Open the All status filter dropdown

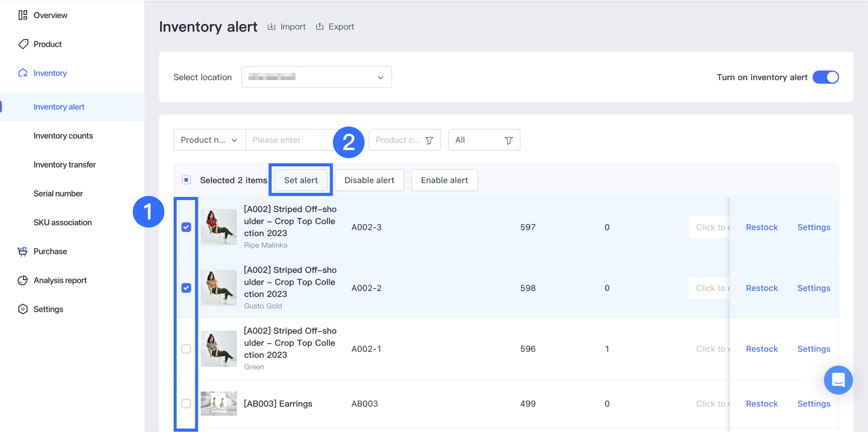tap(483, 140)
